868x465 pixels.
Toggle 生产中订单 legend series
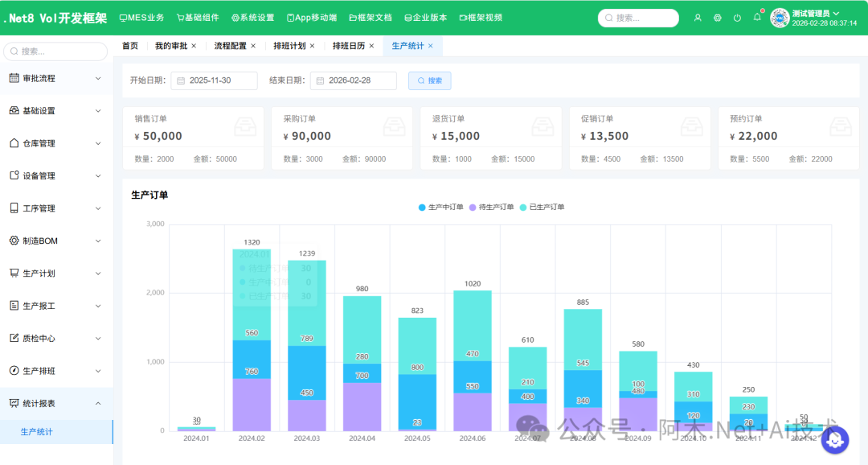[x=440, y=208]
